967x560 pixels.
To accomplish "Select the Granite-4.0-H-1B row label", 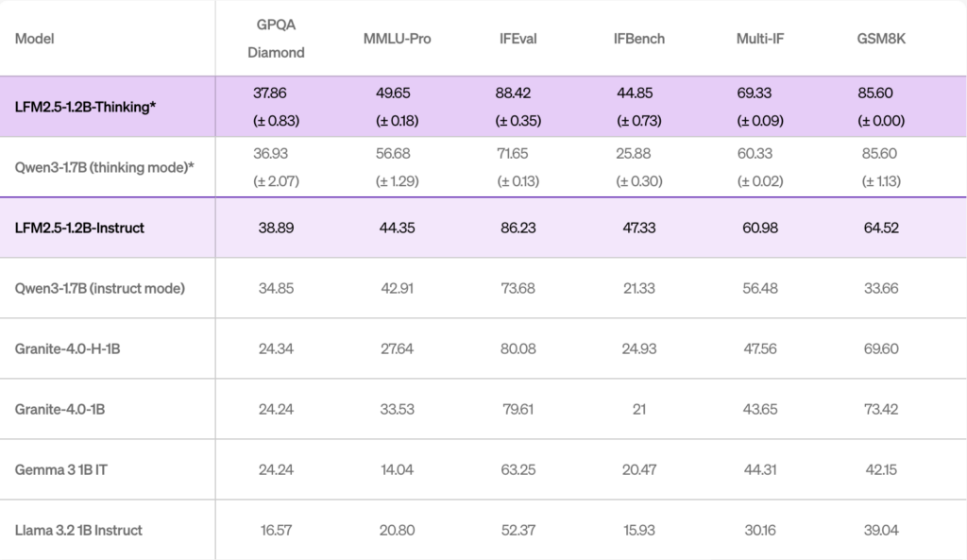I will coord(67,348).
